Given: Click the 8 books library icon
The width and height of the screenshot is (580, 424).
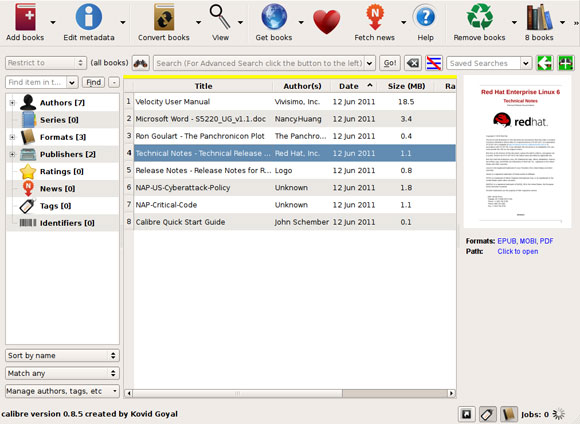Looking at the screenshot, I should tap(539, 17).
